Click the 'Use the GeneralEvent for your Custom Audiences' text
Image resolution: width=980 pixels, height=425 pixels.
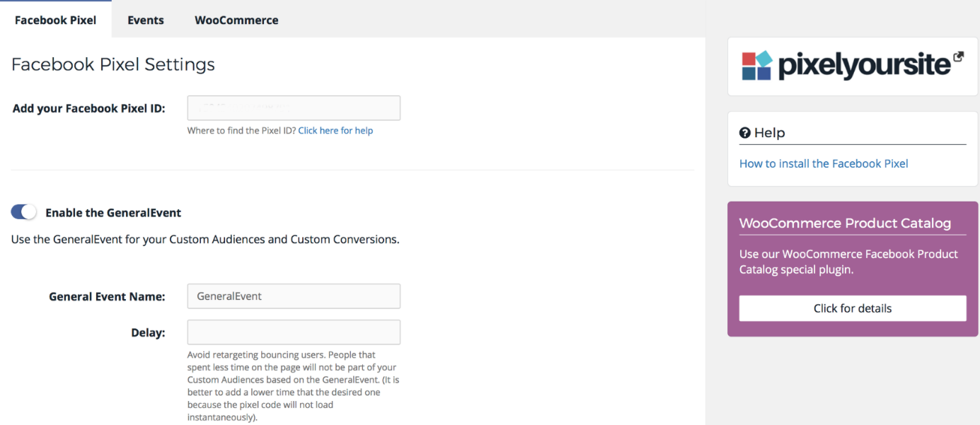click(x=205, y=240)
